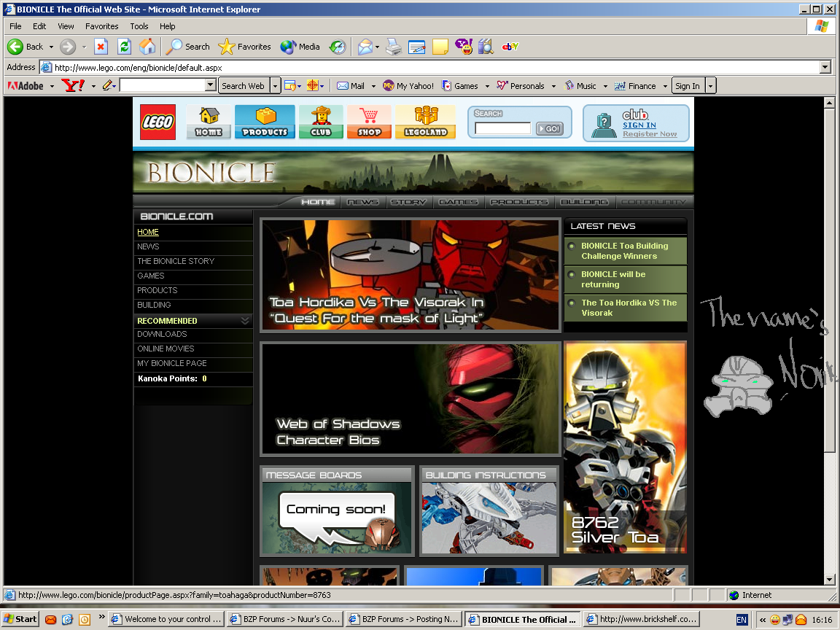Click the GO! search button

click(x=550, y=128)
